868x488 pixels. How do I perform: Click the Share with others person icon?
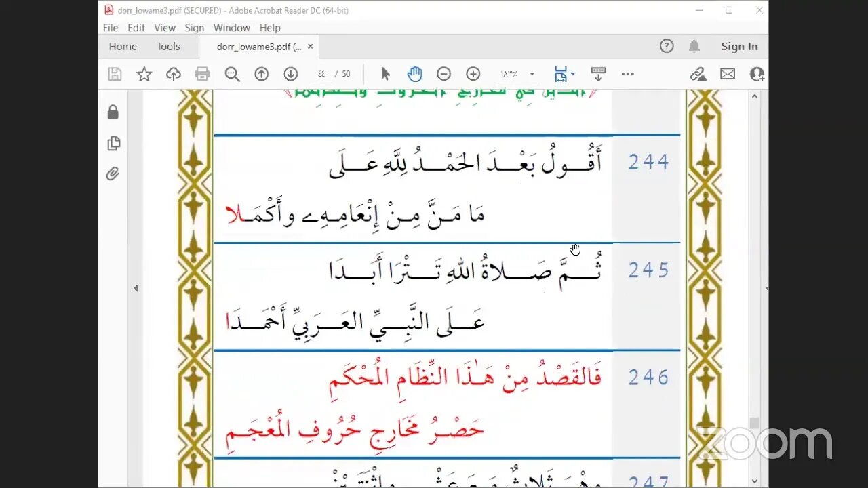(757, 74)
